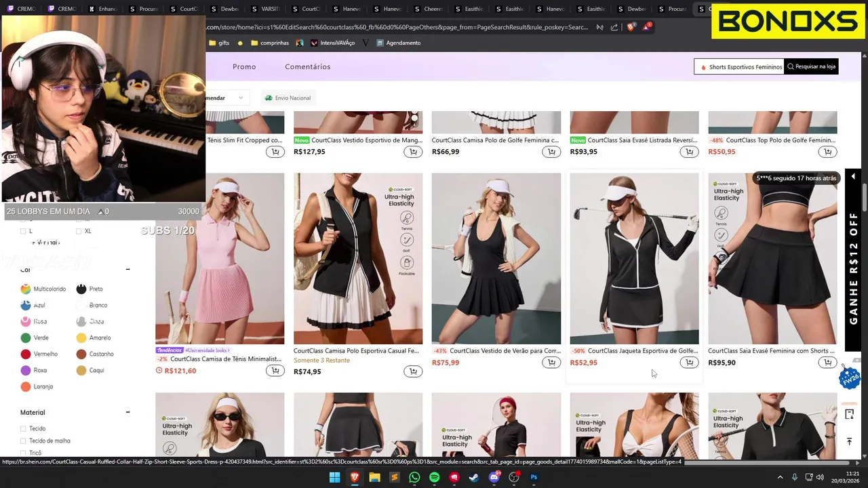Open CourtClass Camisa de Tênis Minimalista link
The width and height of the screenshot is (868, 488).
pyautogui.click(x=226, y=359)
